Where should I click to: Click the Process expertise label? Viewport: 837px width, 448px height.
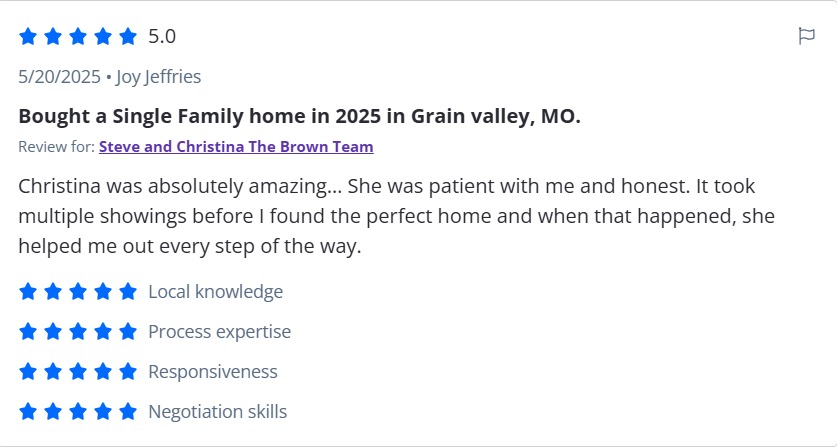219,332
